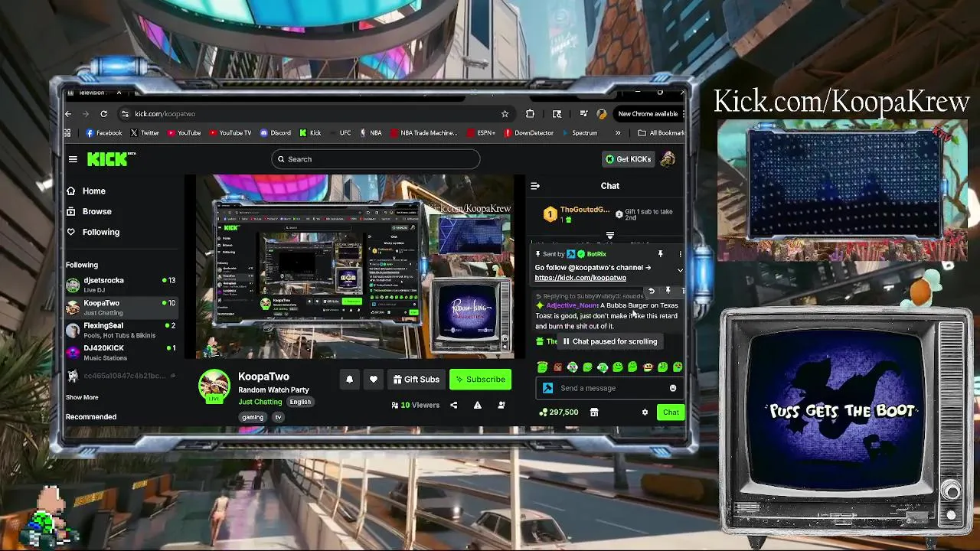Image resolution: width=980 pixels, height=551 pixels.
Task: Resume chat via Chat paused for scrolling
Action: (x=610, y=341)
